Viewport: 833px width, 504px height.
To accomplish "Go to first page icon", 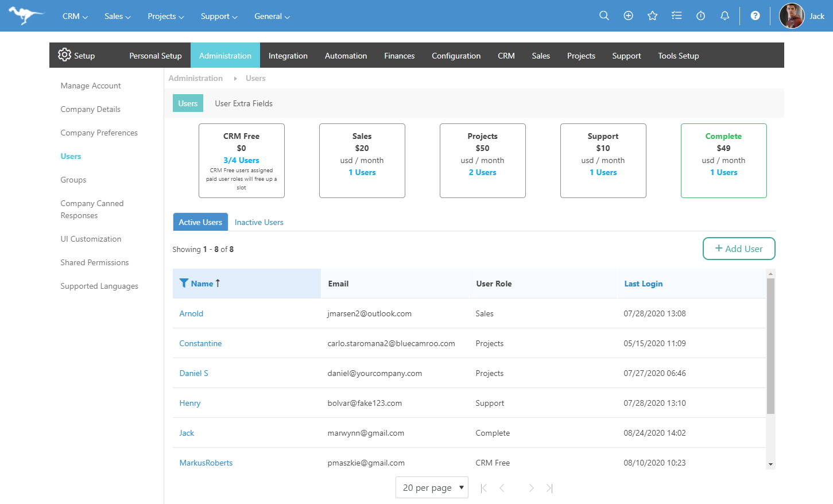I will pyautogui.click(x=483, y=488).
